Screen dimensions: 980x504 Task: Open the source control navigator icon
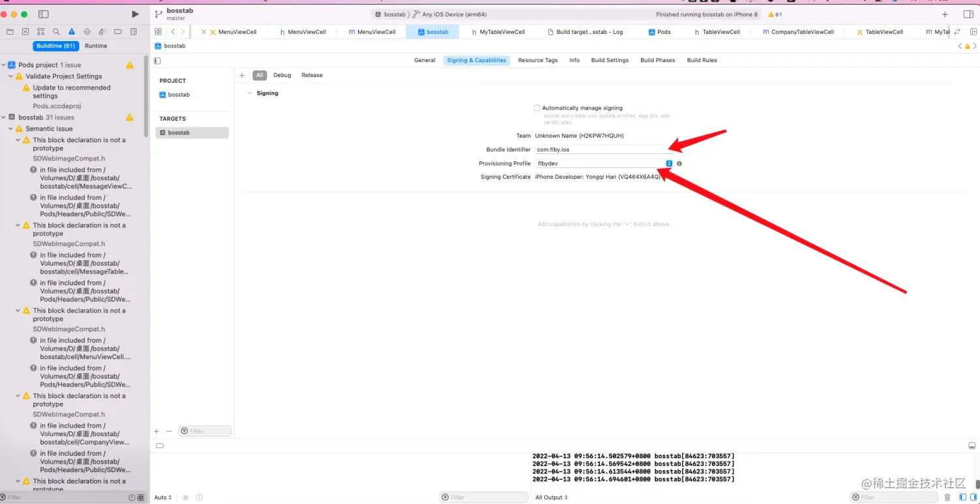pyautogui.click(x=25, y=31)
